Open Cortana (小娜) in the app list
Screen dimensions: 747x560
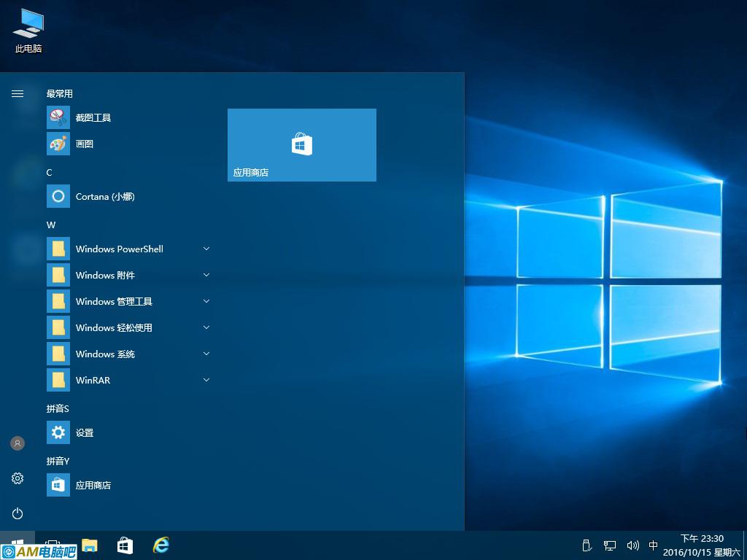(130, 196)
